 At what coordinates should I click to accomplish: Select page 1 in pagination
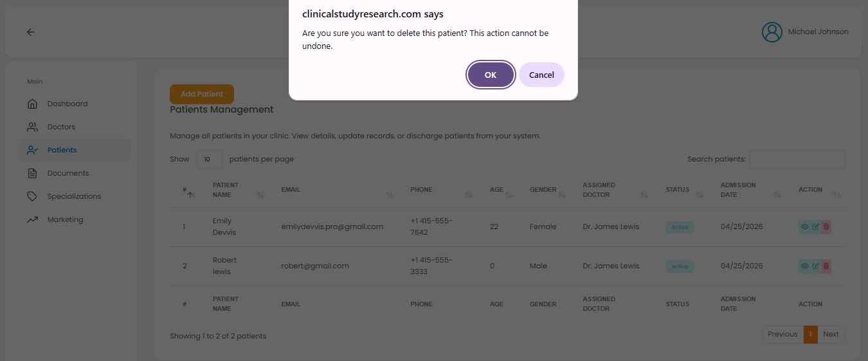pyautogui.click(x=810, y=334)
